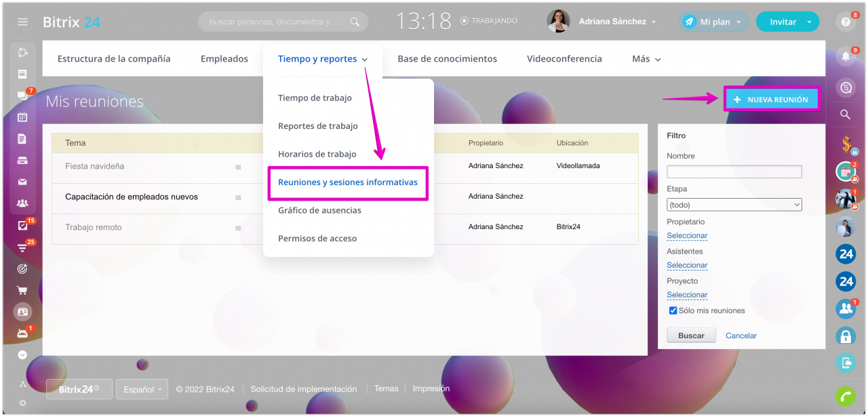Screen dimensions: 868x417
Task: Open the drive icon in left sidebar
Action: (x=22, y=161)
